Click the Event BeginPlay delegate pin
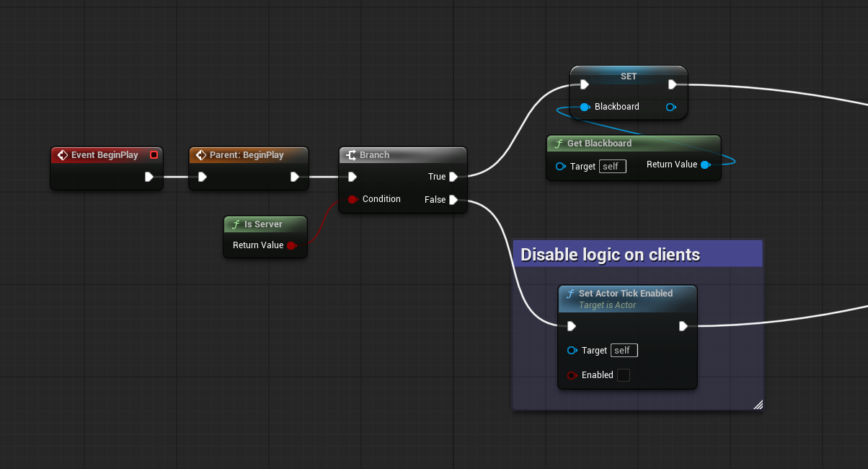This screenshot has height=469, width=868. 154,155
